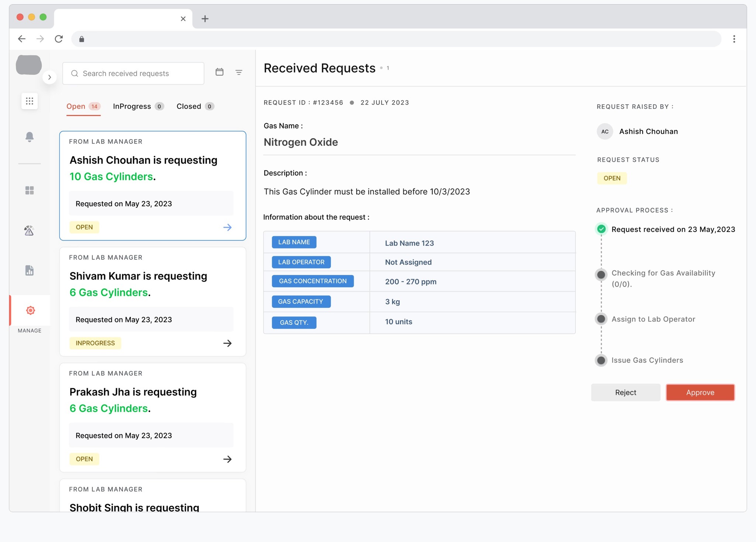Open the alerts warning sidebar icon

click(29, 231)
